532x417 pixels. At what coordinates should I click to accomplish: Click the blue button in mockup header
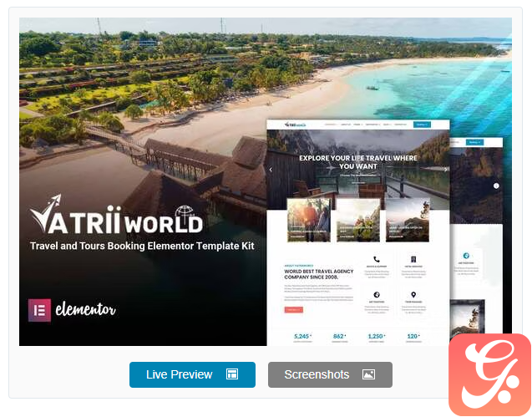point(423,125)
